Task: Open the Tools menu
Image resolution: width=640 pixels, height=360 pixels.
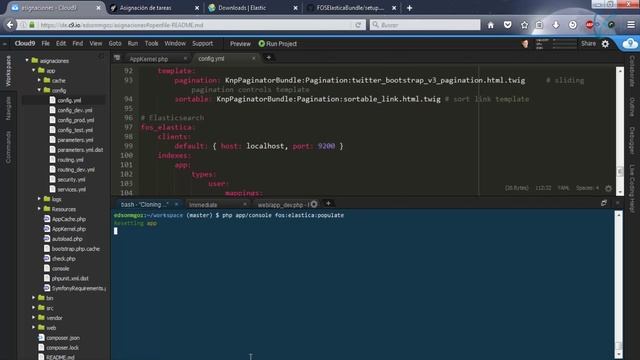Action: (x=151, y=44)
